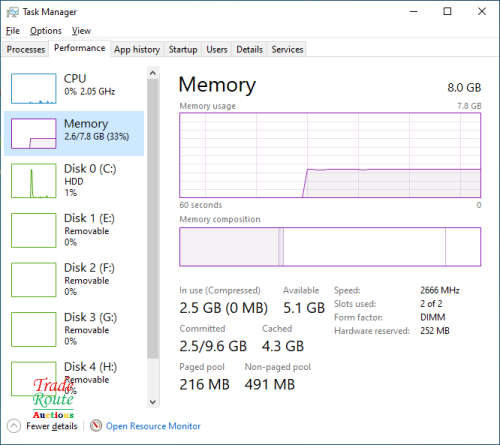500x445 pixels.
Task: Select the Memory usage mini graph
Action: (x=34, y=133)
